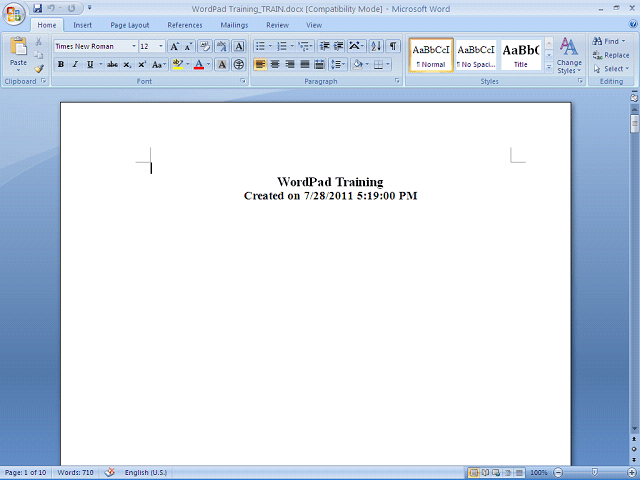Toggle bold formatting
Viewport: 640px width, 480px height.
pyautogui.click(x=61, y=64)
